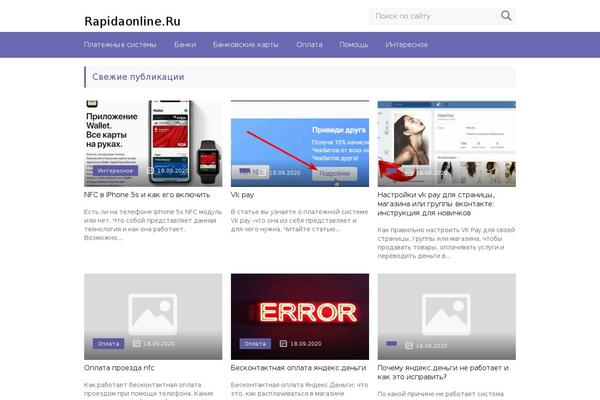Open placeholder thumbnail of Оплата проезда nfc

coord(153,317)
